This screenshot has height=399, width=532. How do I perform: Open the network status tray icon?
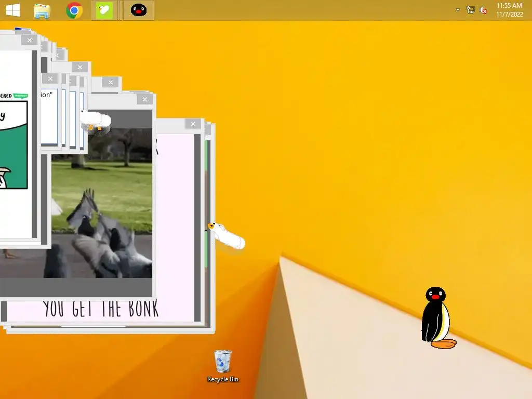[470, 10]
